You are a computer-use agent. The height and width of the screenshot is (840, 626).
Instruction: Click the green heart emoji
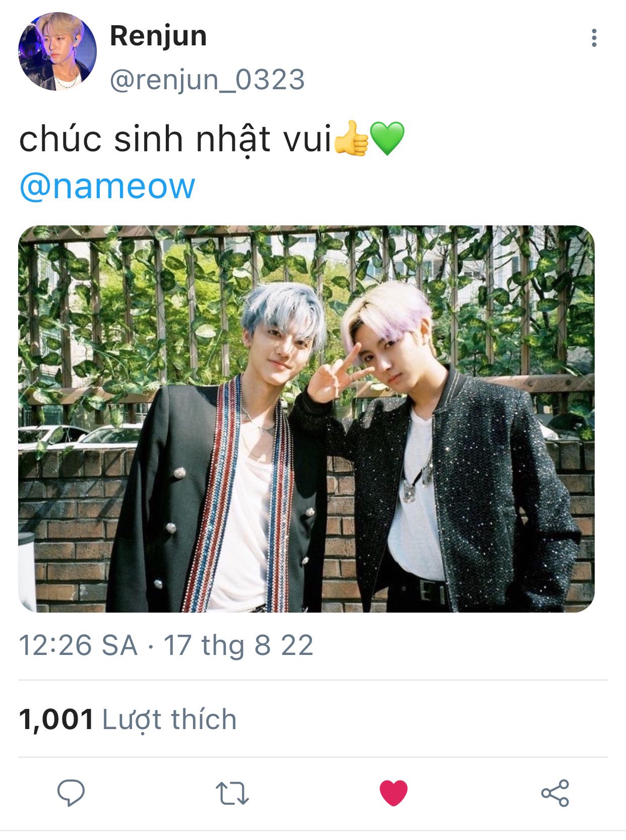click(387, 138)
